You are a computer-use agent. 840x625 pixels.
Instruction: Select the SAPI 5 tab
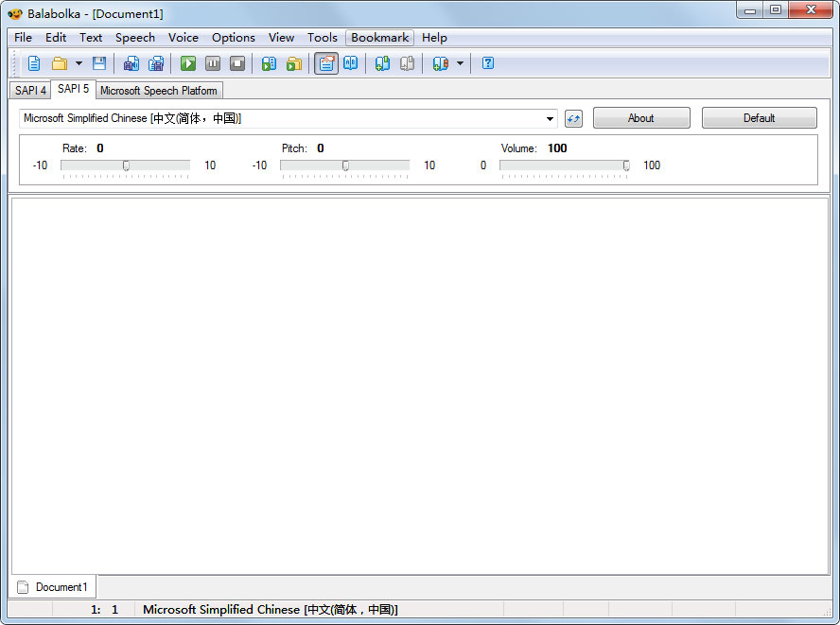(74, 89)
